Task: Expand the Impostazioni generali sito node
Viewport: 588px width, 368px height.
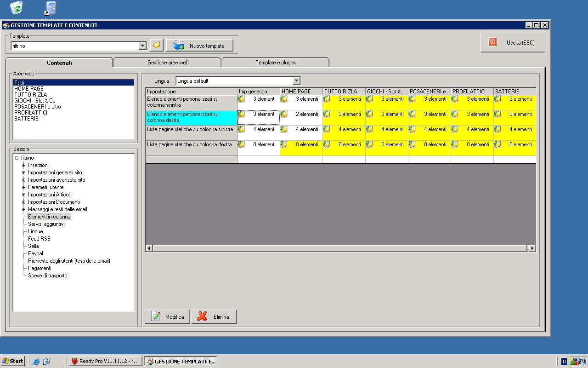Action: (x=24, y=172)
